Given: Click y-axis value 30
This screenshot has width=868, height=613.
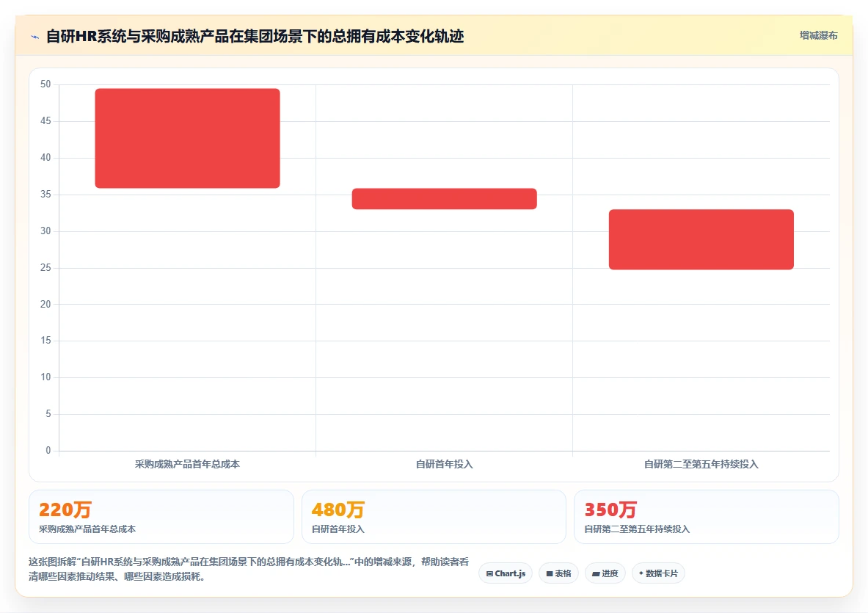Looking at the screenshot, I should tap(45, 231).
